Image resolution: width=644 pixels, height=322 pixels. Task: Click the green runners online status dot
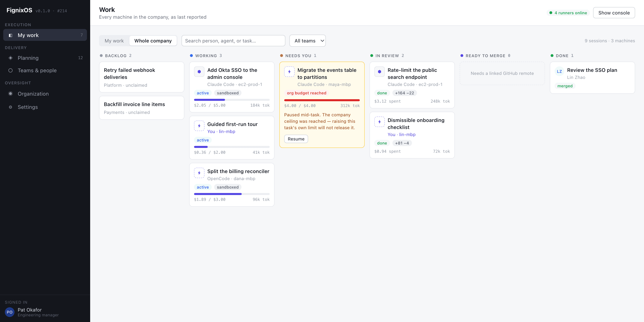(x=551, y=13)
